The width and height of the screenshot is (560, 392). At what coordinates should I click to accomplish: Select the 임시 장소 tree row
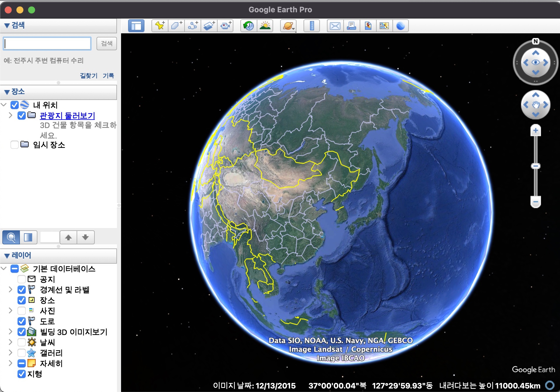(49, 145)
